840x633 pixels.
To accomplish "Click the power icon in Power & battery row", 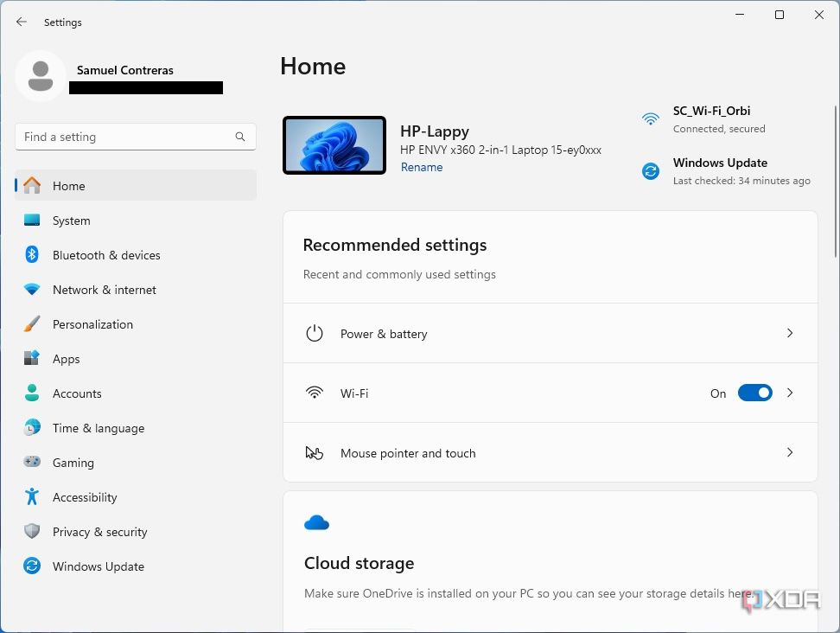I will click(x=314, y=333).
